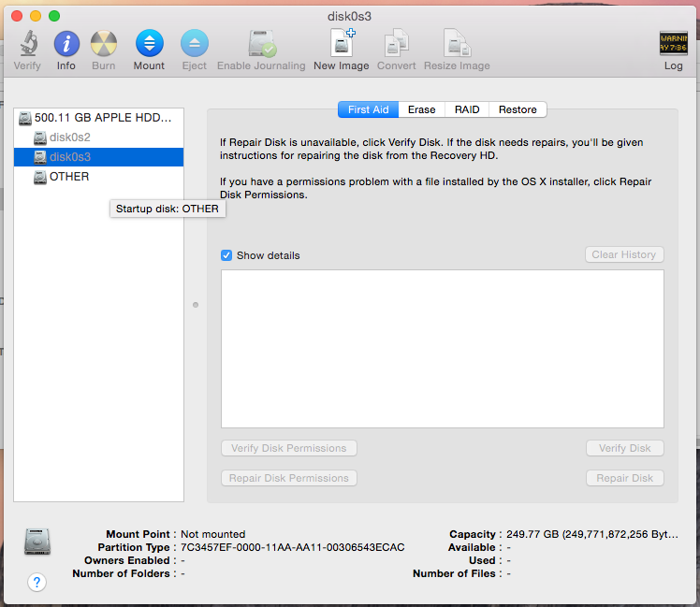Click the Convert toolbar icon
Screen dimensions: 700x607
point(397,43)
